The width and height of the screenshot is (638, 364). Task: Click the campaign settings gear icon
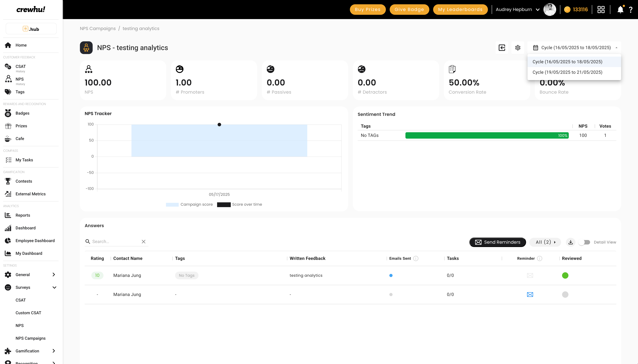(518, 48)
